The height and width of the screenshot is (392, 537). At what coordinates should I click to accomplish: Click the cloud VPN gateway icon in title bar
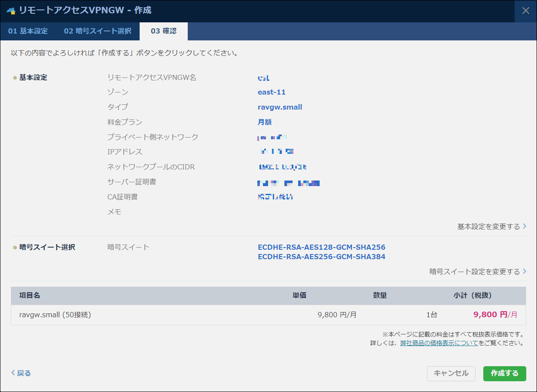point(11,11)
